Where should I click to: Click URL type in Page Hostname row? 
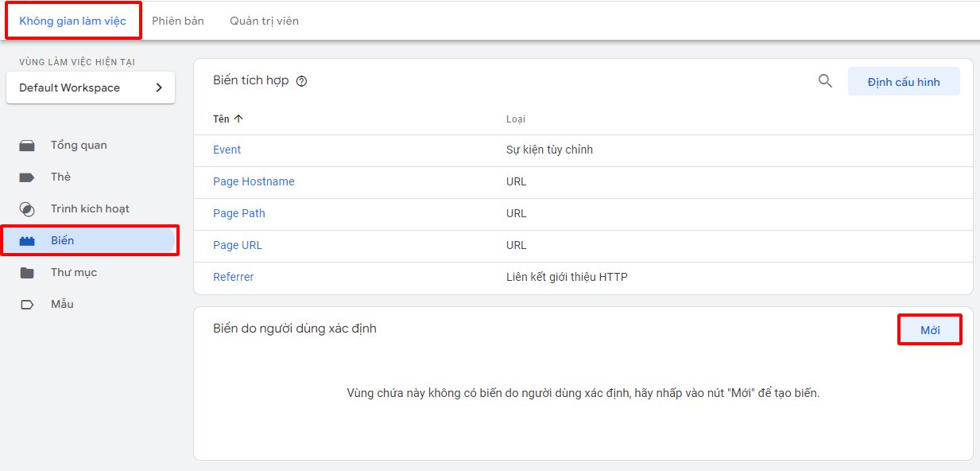(x=516, y=181)
